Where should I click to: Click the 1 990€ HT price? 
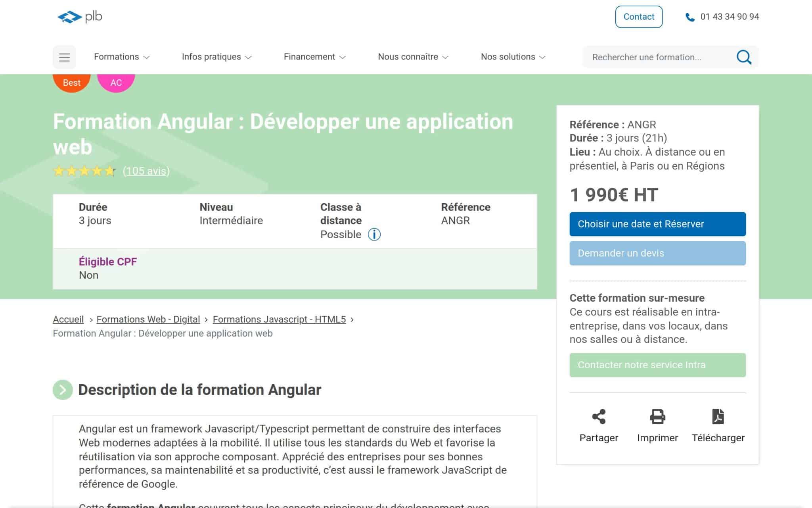pyautogui.click(x=614, y=195)
